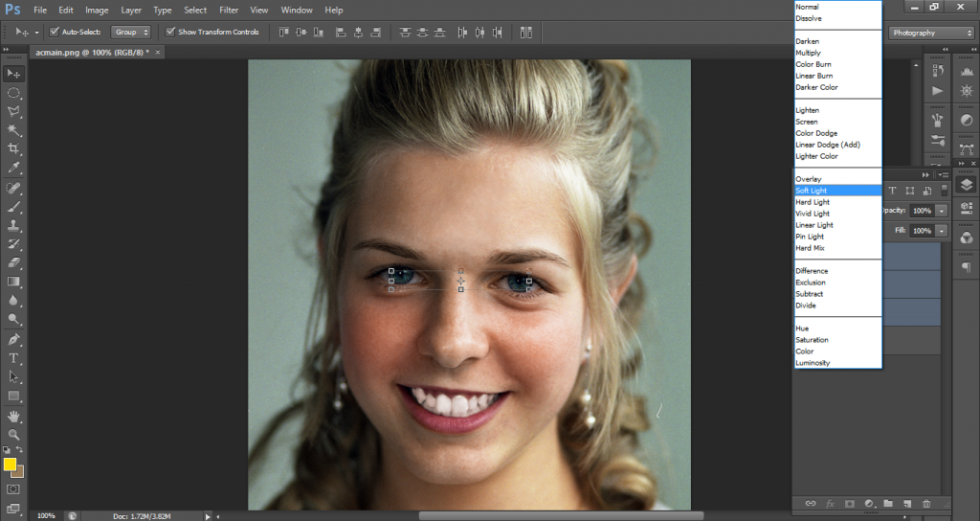Add a layer mask

pyautogui.click(x=850, y=504)
